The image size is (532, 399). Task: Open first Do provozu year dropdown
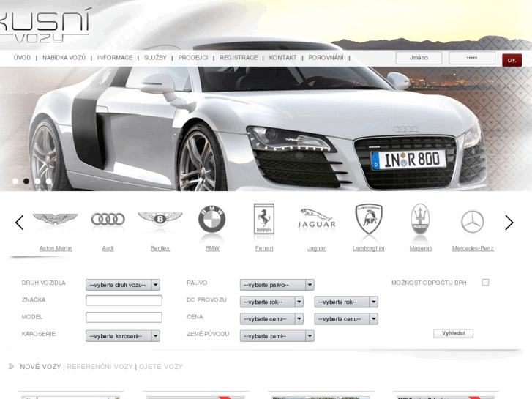tap(271, 302)
